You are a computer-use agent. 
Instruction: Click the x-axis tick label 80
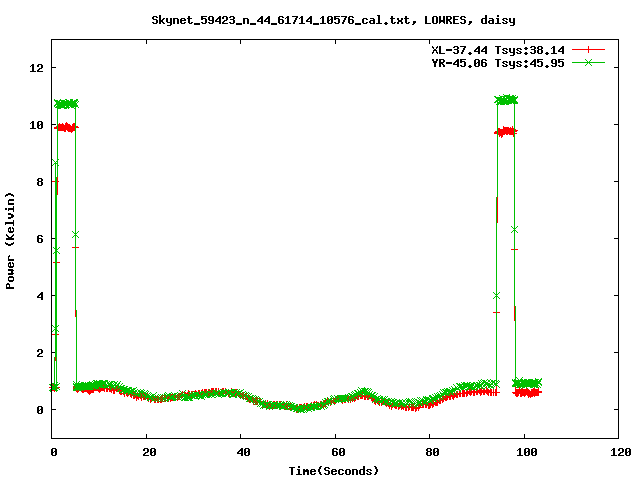pos(433,452)
